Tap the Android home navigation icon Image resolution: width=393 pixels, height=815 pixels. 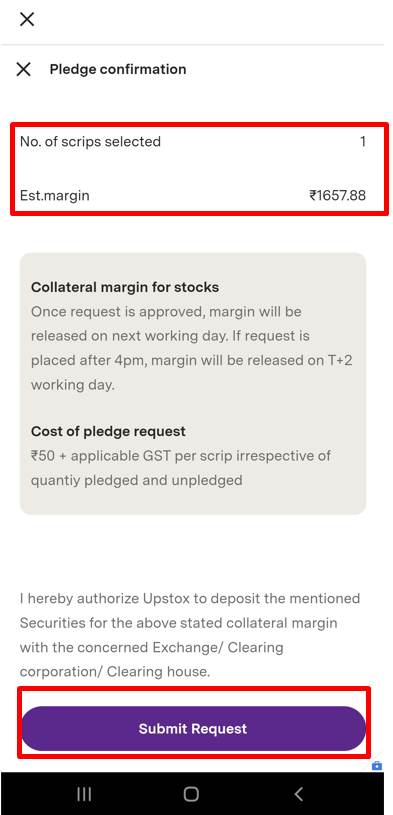click(x=191, y=794)
